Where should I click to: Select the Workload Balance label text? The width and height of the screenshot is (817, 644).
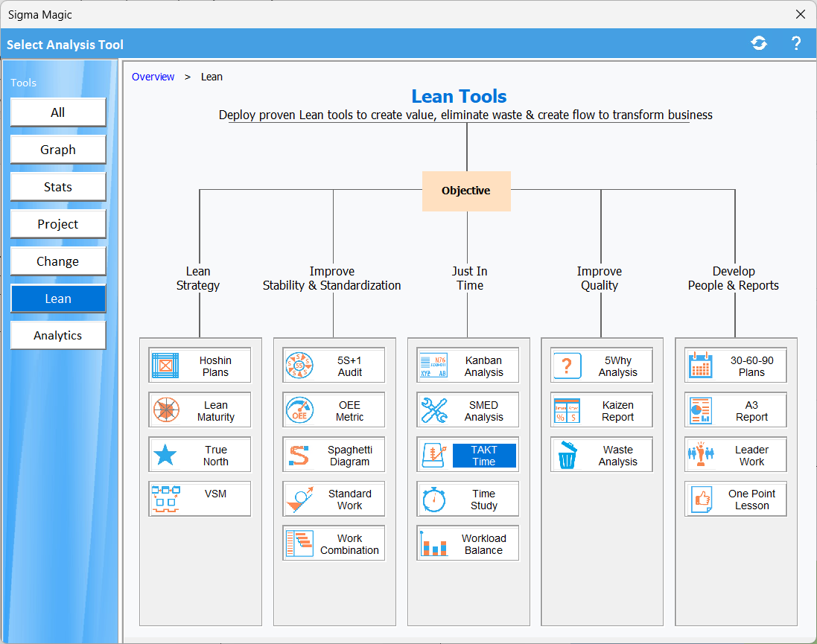coord(483,544)
